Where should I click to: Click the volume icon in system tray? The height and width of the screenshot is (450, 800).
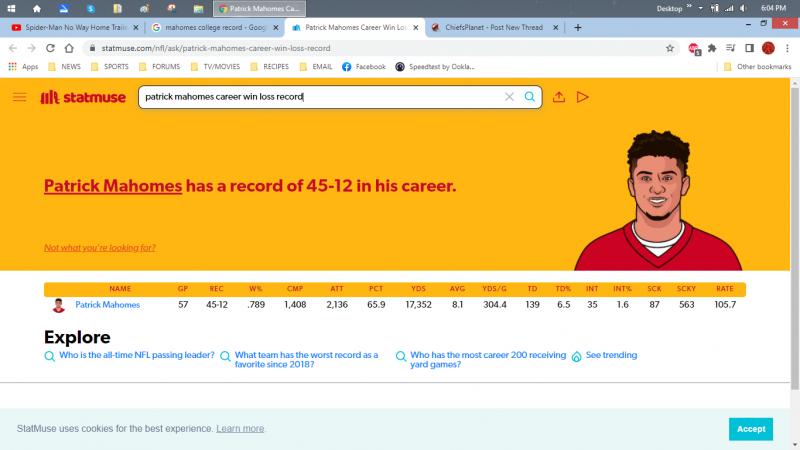(x=743, y=8)
